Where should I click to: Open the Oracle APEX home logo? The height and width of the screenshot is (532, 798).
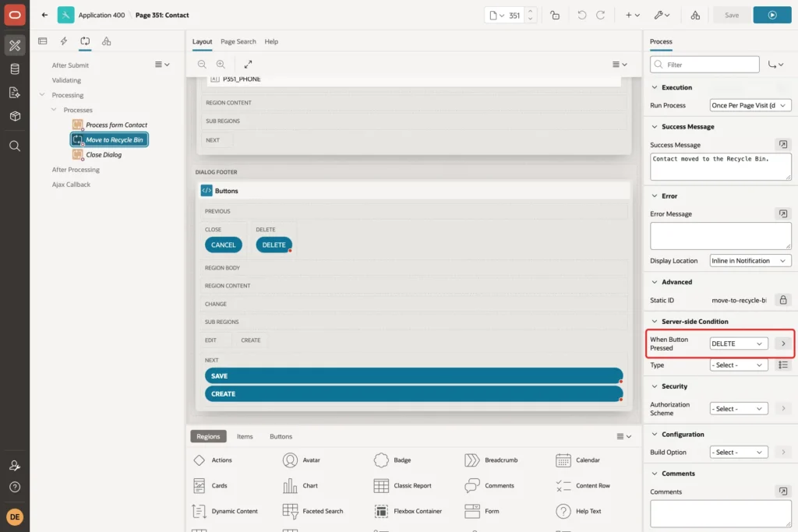point(15,15)
